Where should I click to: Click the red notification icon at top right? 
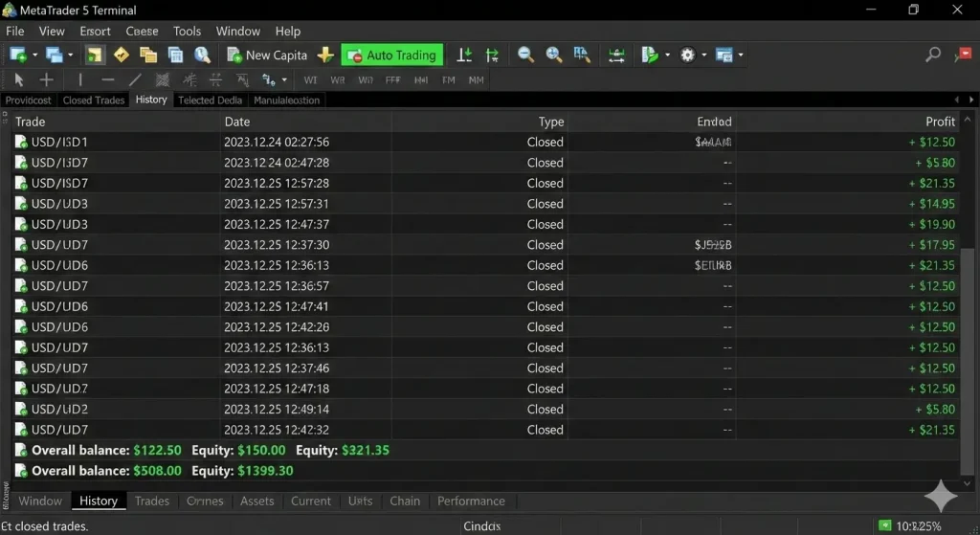963,55
